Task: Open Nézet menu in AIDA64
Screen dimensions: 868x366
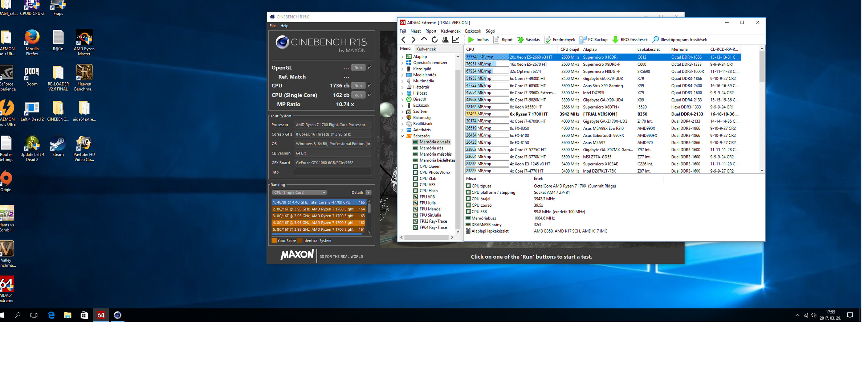Action: point(416,31)
